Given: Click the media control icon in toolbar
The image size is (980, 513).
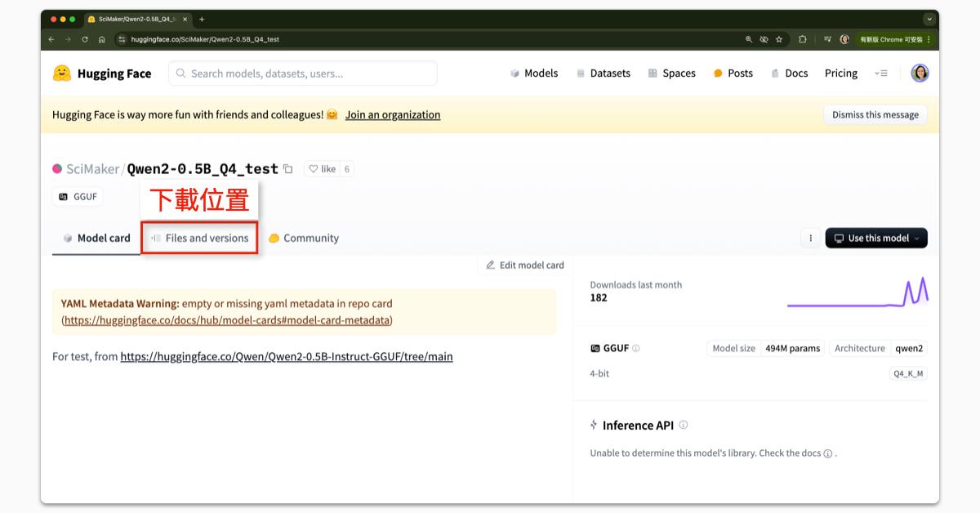Looking at the screenshot, I should 827,39.
